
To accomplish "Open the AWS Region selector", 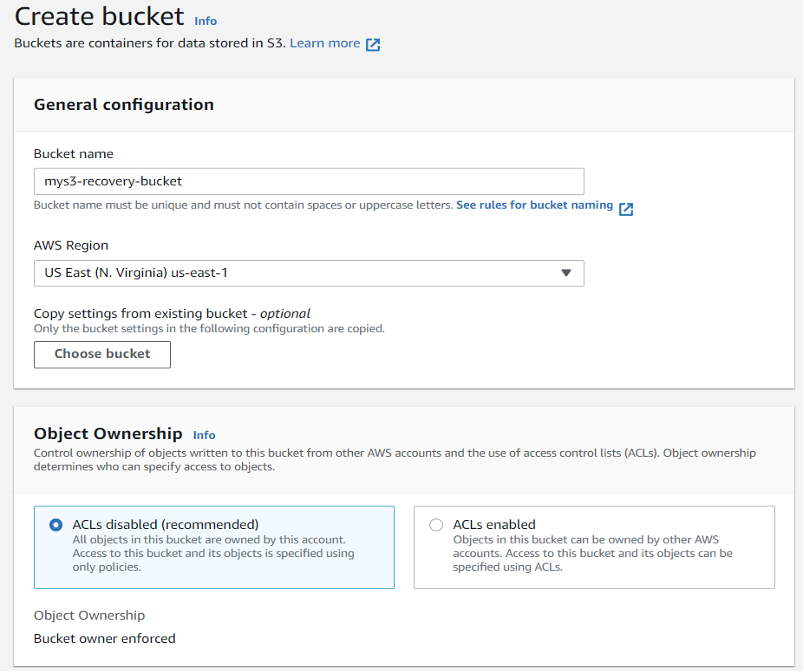I will [x=310, y=272].
